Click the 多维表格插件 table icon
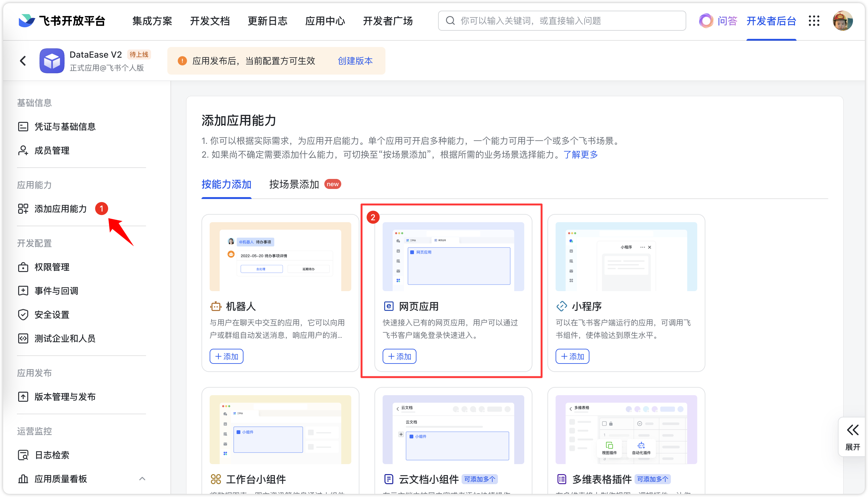 click(562, 479)
